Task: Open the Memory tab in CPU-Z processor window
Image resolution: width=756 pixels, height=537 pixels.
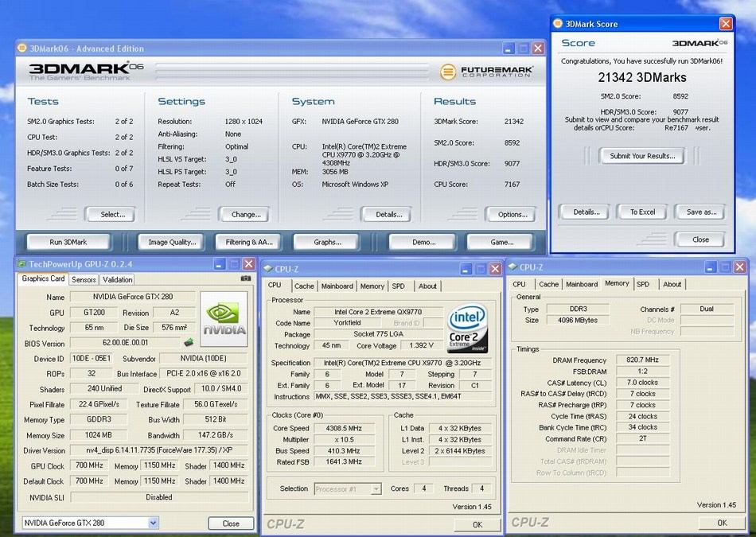Action: [x=372, y=286]
